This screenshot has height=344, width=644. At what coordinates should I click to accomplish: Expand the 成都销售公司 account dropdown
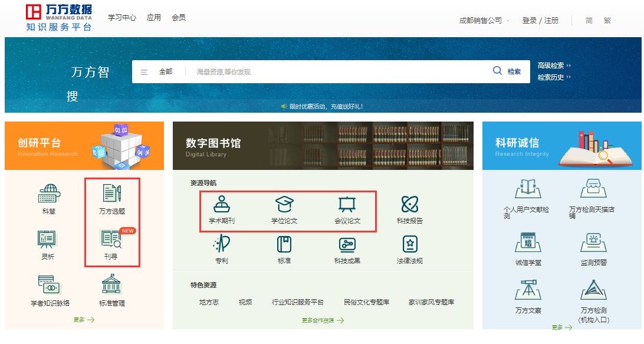pos(482,19)
